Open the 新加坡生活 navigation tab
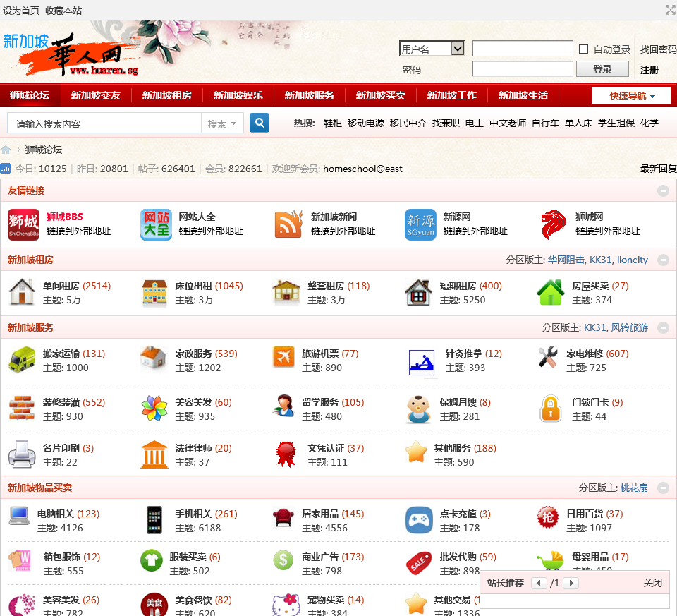Viewport: 677px width, 616px height. [x=523, y=95]
